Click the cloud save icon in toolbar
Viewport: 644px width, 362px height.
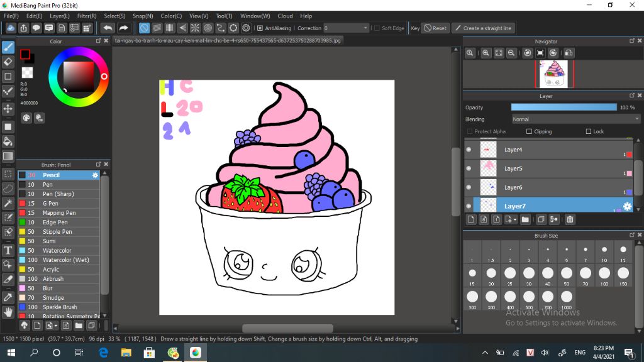(x=11, y=28)
